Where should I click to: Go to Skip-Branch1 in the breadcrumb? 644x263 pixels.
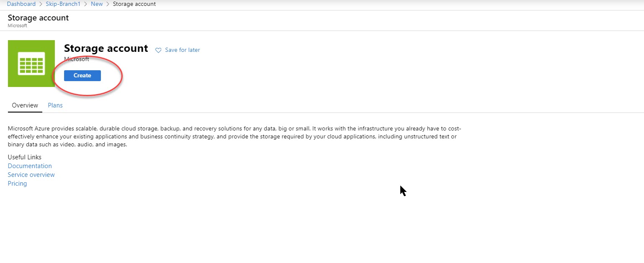click(63, 4)
